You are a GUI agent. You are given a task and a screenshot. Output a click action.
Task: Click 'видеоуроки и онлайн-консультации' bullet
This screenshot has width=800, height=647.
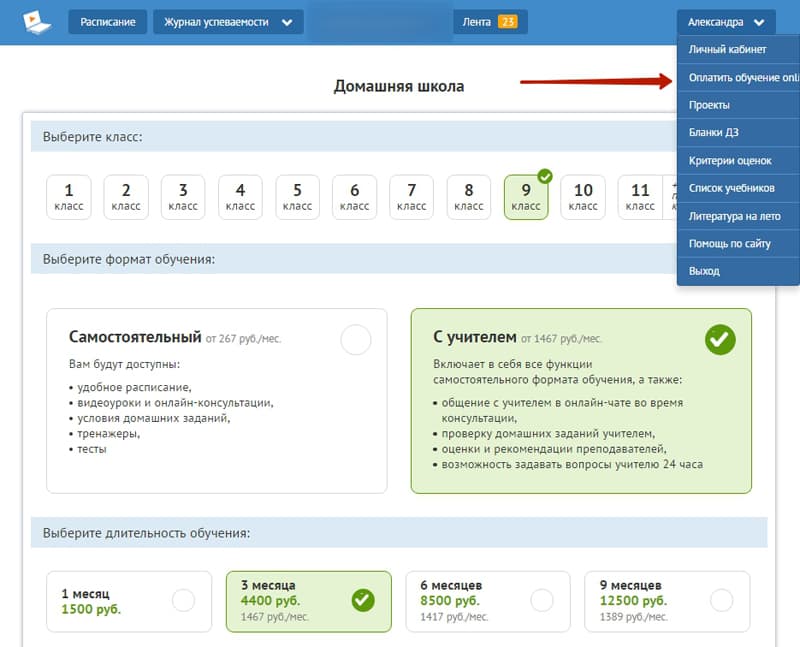(175, 403)
